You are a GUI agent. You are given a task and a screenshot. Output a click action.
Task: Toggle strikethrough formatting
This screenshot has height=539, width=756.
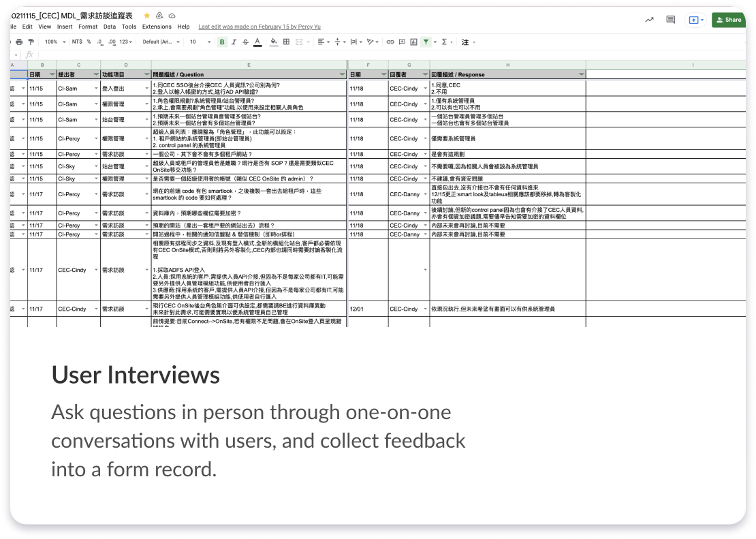(245, 42)
